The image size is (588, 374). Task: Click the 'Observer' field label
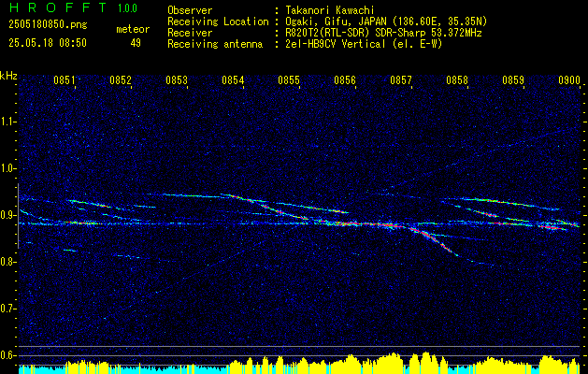[190, 10]
